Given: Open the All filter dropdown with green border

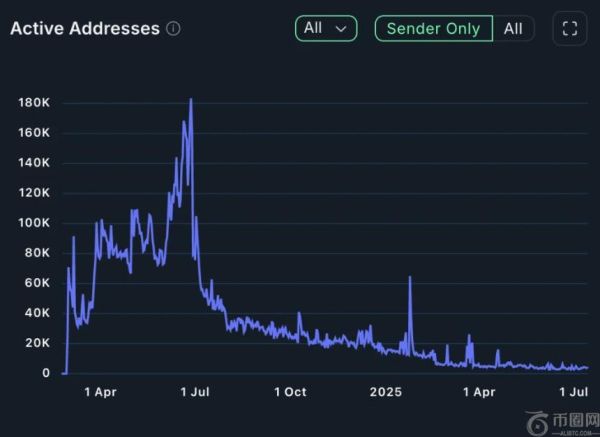Looking at the screenshot, I should (x=326, y=29).
